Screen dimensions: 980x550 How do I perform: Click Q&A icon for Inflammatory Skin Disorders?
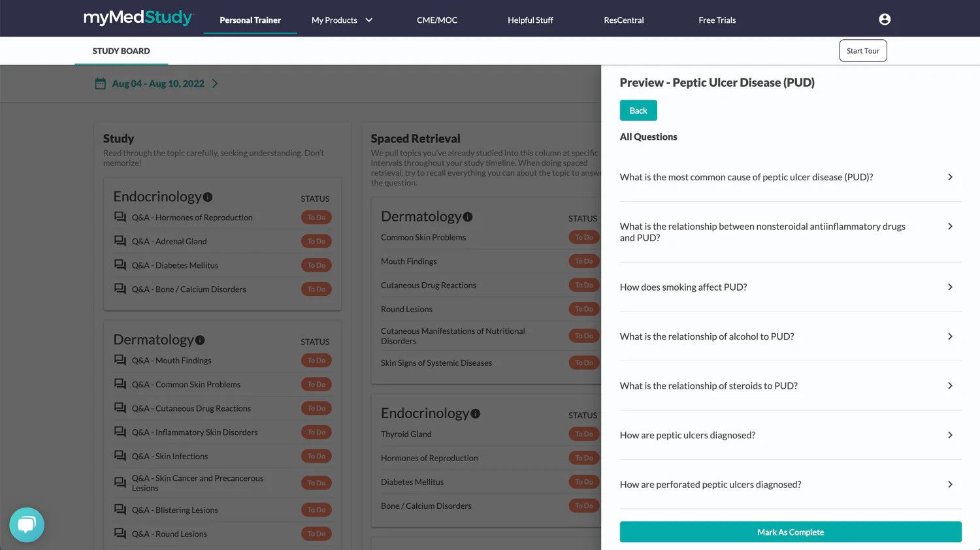[x=120, y=432]
